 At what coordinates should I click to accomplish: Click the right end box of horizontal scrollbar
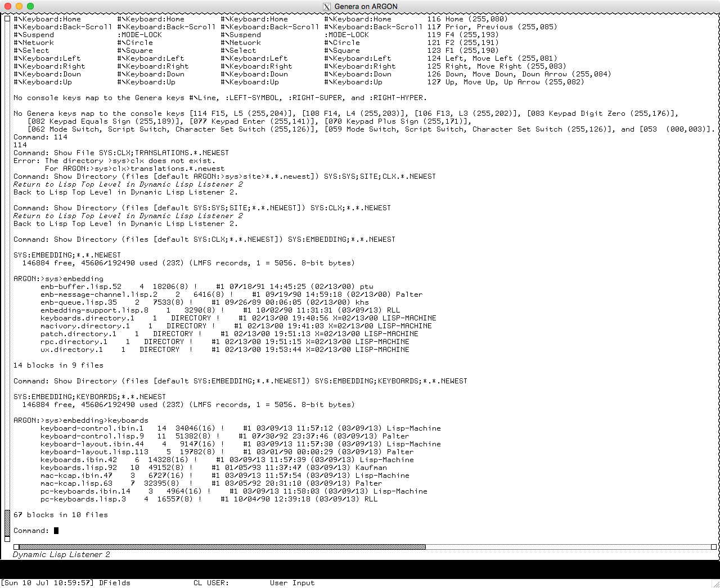713,546
